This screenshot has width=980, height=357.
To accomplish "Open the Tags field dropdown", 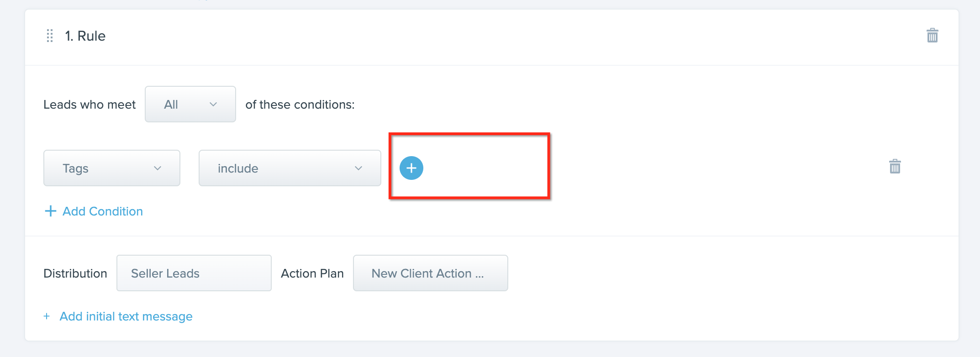I will coord(112,168).
